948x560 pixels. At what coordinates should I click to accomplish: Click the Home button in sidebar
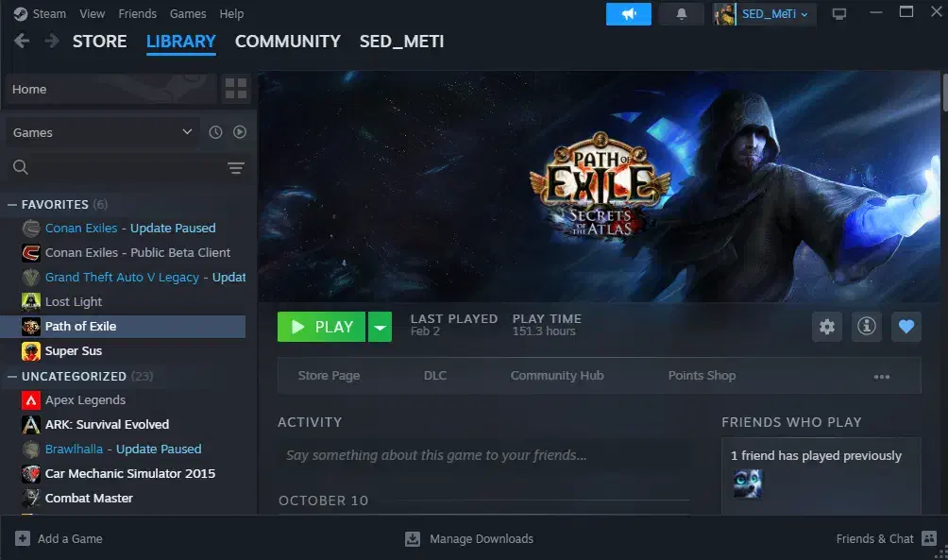tap(110, 89)
